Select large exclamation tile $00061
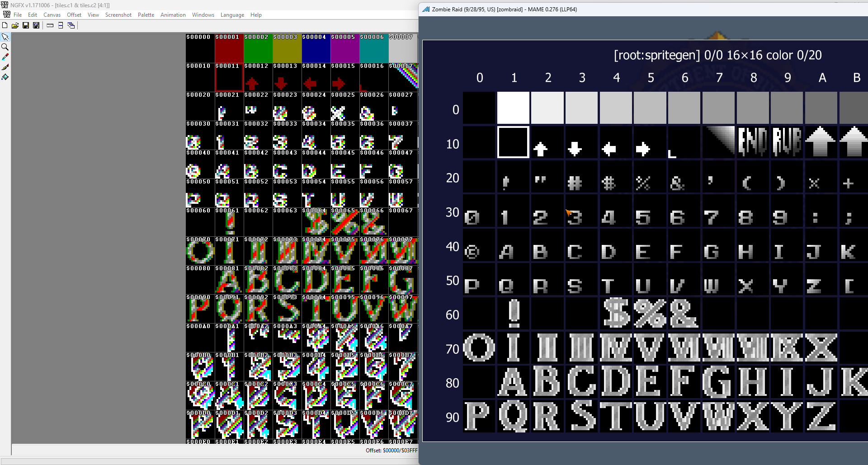Image resolution: width=868 pixels, height=465 pixels. point(229,222)
